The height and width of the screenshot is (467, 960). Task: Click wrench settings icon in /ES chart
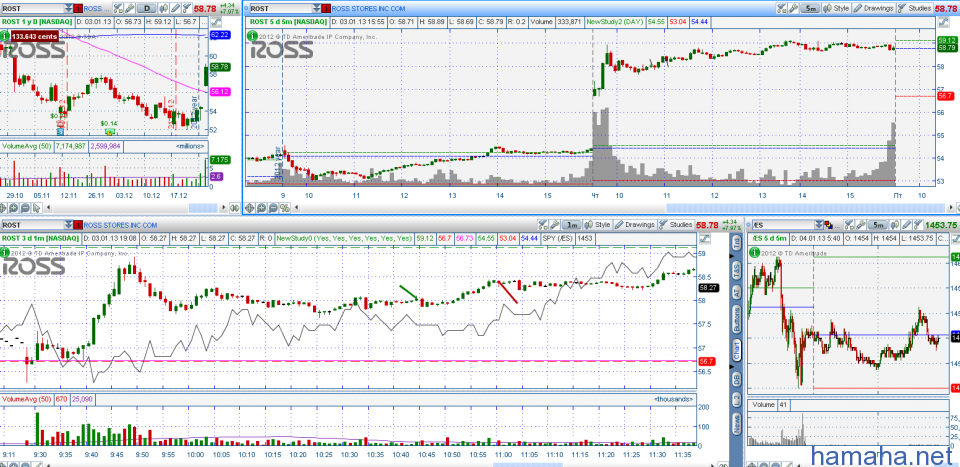coord(861,225)
